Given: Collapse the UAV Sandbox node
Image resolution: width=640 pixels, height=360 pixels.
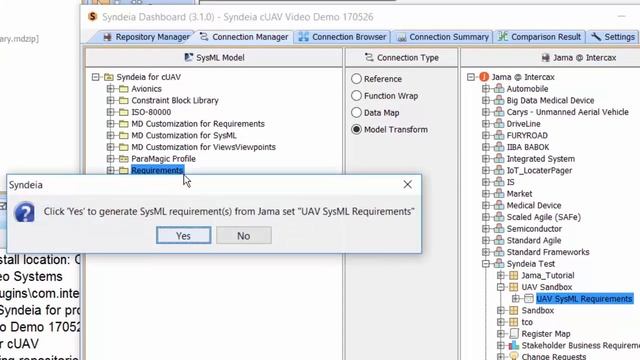Looking at the screenshot, I should click(x=501, y=287).
